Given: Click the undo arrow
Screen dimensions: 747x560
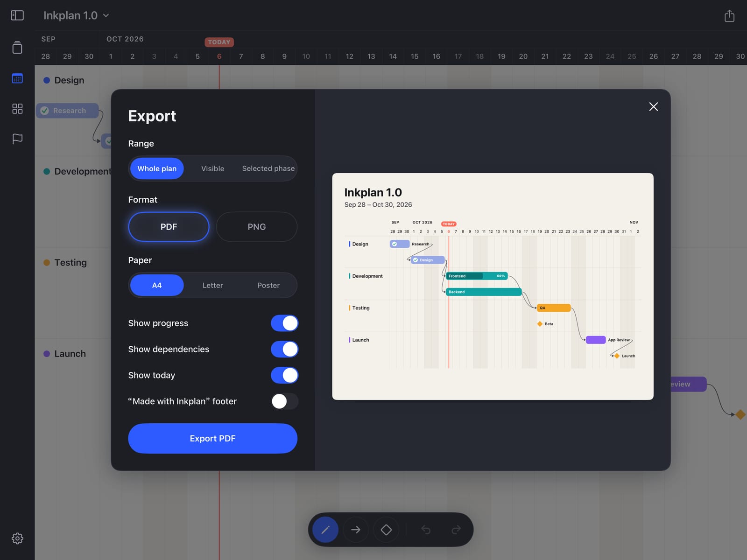Looking at the screenshot, I should point(426,530).
